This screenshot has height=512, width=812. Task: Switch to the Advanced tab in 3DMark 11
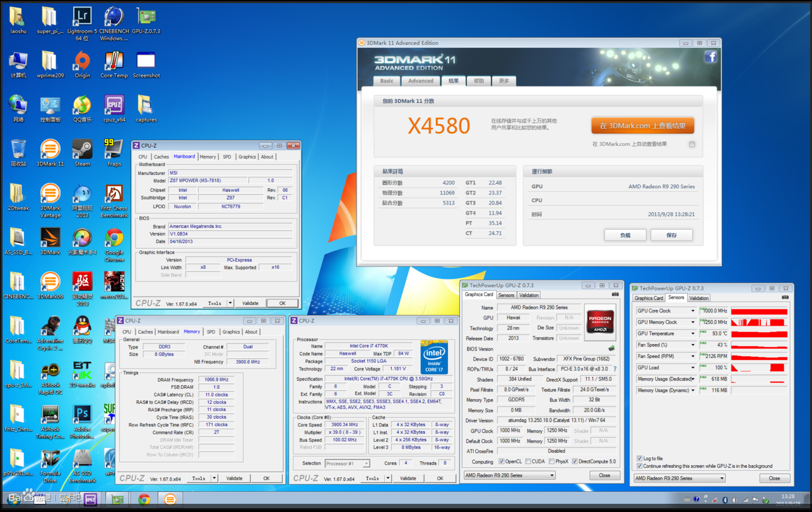click(420, 81)
